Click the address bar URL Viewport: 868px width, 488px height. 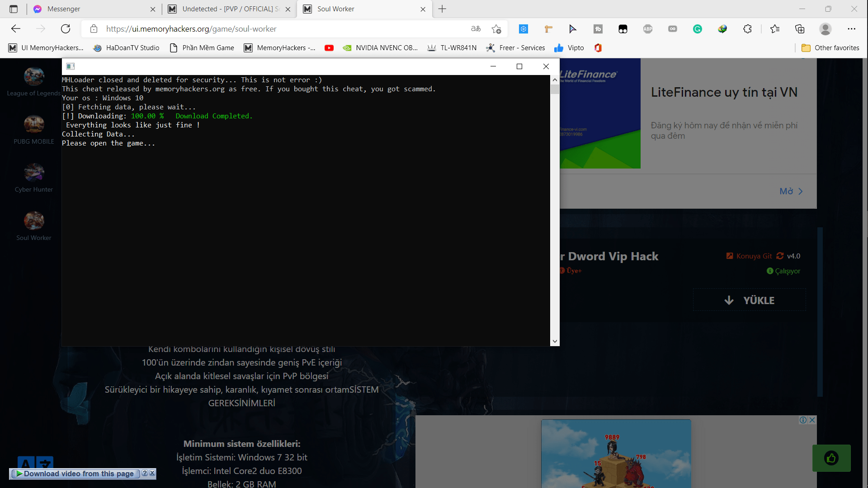click(191, 29)
